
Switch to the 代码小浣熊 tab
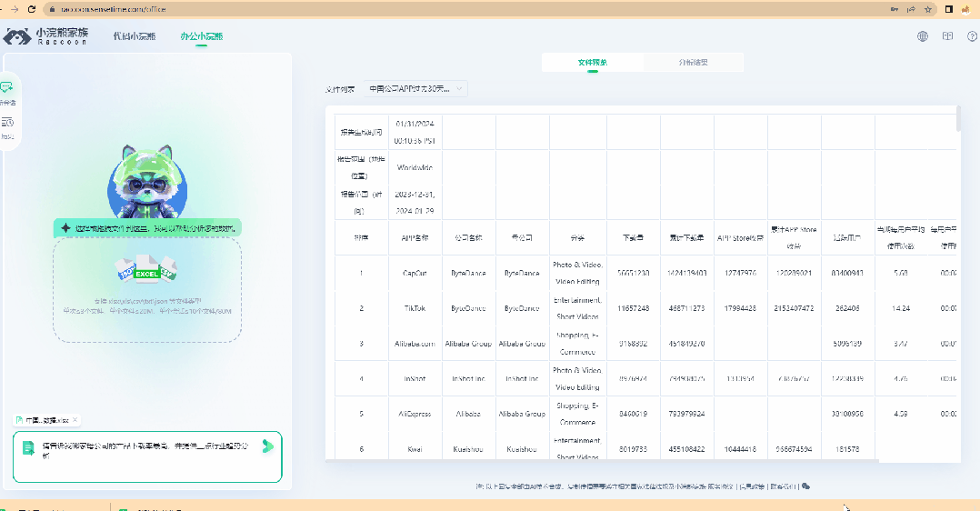coord(134,36)
